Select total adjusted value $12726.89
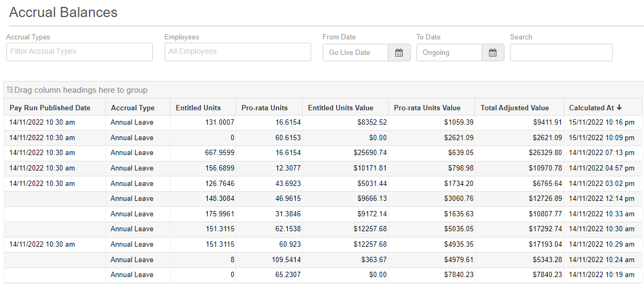This screenshot has height=284, width=644. click(545, 198)
